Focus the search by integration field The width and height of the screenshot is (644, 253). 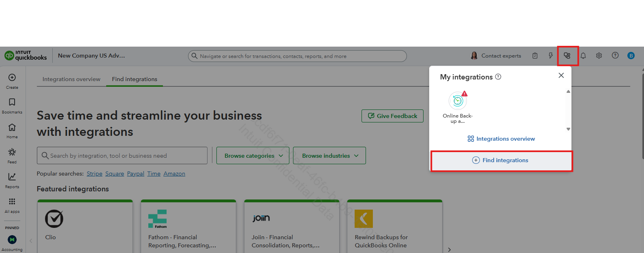tap(122, 156)
